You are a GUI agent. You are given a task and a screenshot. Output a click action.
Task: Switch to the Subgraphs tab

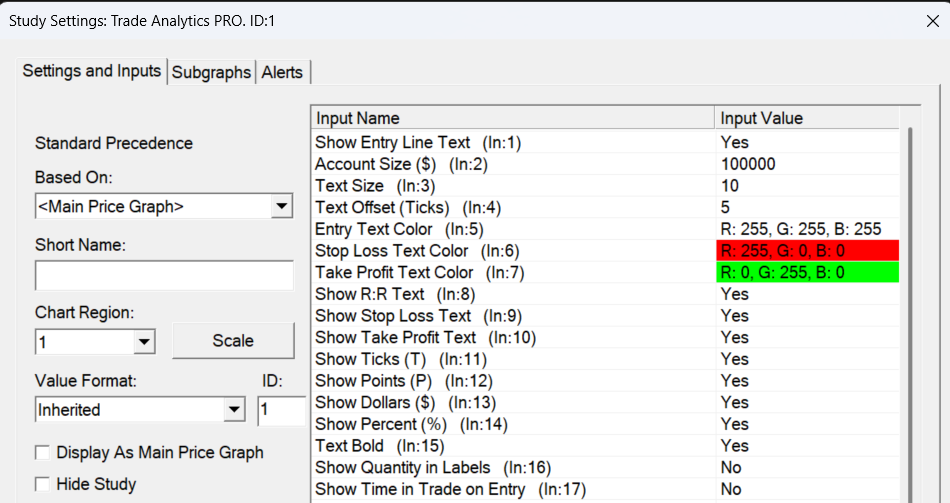click(211, 72)
